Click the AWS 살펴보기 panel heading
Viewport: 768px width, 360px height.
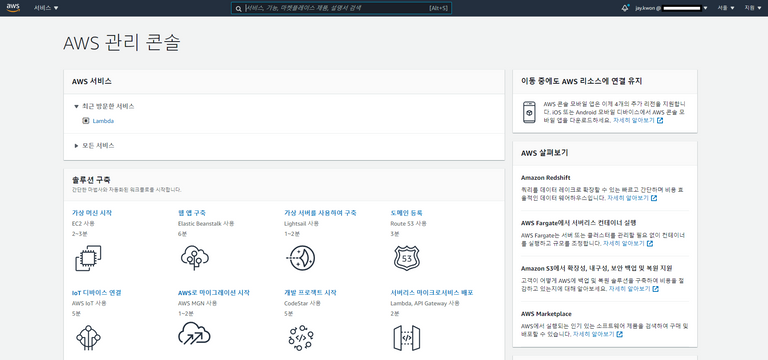pyautogui.click(x=545, y=152)
